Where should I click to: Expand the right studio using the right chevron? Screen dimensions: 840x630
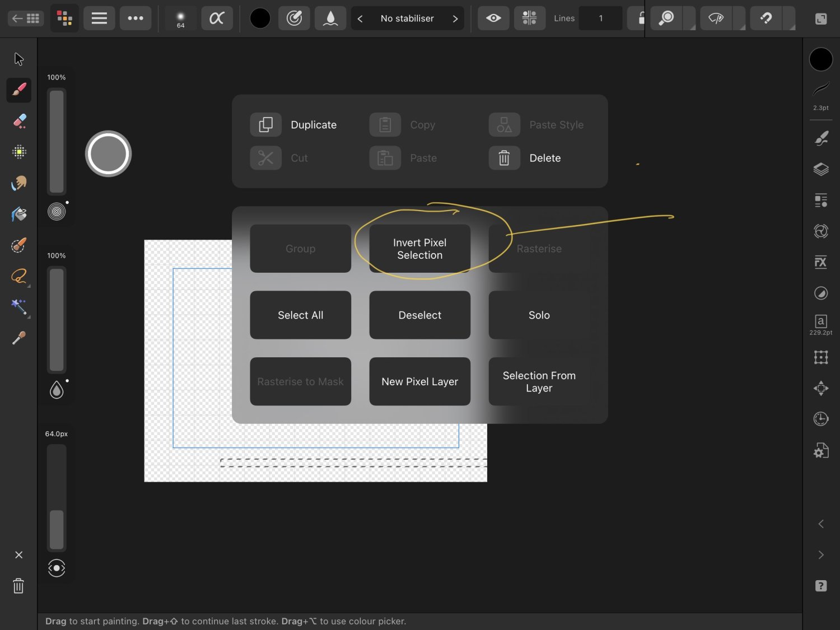coord(821,554)
